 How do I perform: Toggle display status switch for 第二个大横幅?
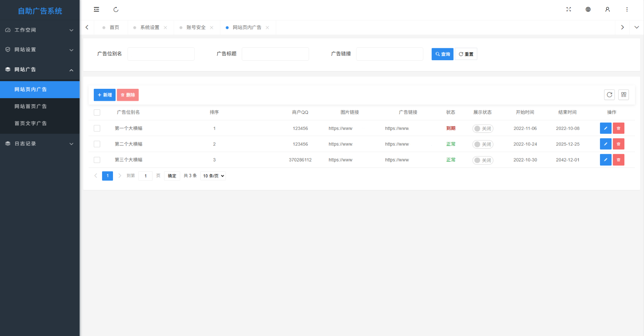[483, 144]
